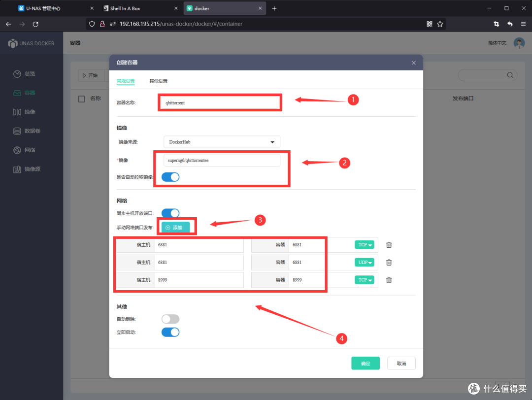Viewport: 532px width, 400px height.
Task: Go to 镜像 images in sidebar
Action: [30, 112]
